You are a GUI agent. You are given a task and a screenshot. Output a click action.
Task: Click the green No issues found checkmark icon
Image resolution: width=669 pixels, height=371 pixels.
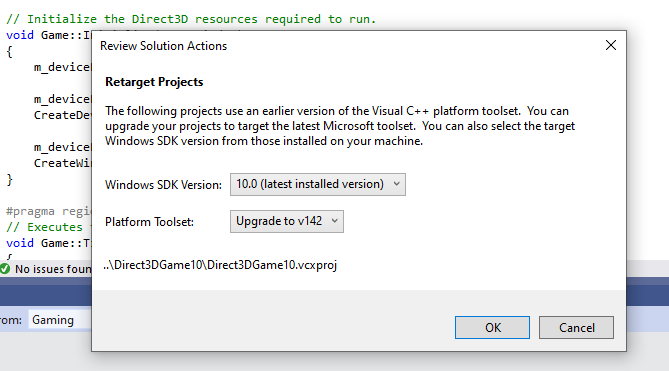[5, 269]
